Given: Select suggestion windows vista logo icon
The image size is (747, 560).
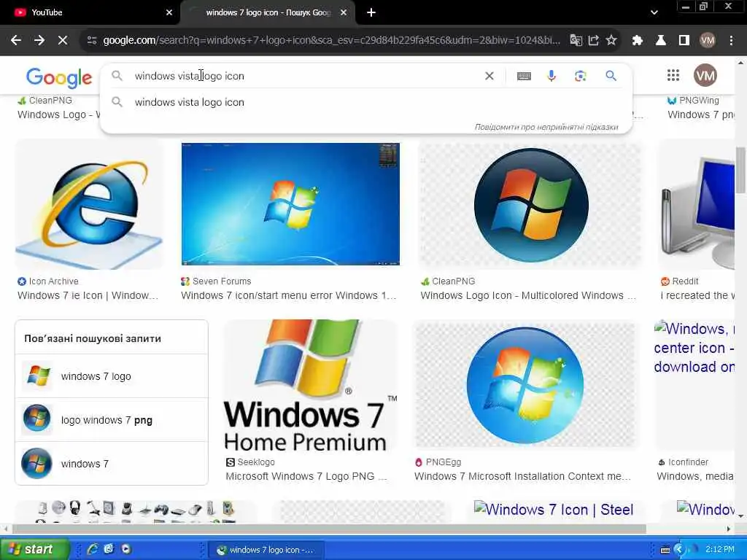Looking at the screenshot, I should (x=366, y=102).
